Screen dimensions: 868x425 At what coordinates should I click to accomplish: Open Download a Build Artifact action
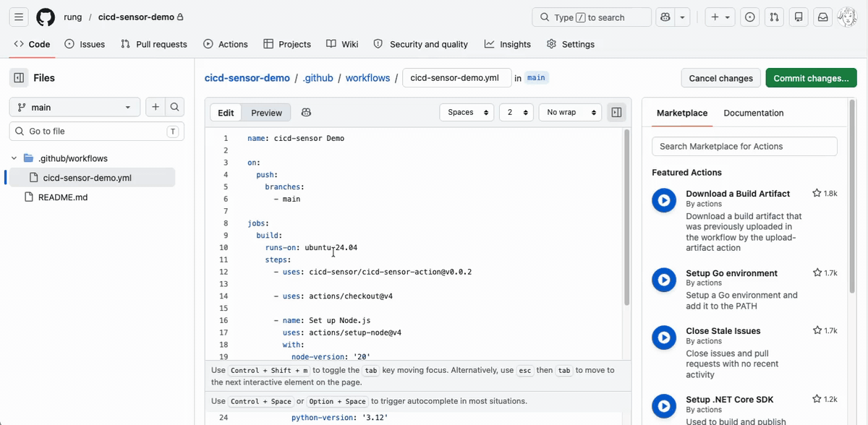[x=738, y=194]
